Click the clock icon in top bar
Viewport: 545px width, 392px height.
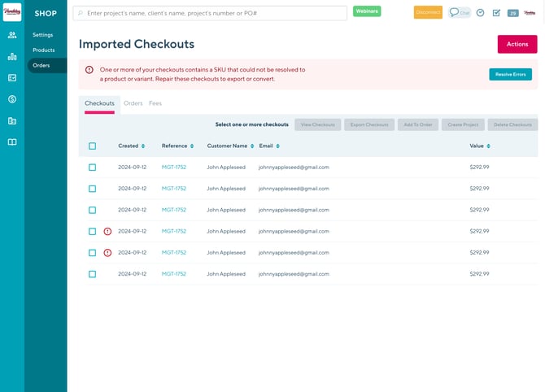tap(480, 13)
